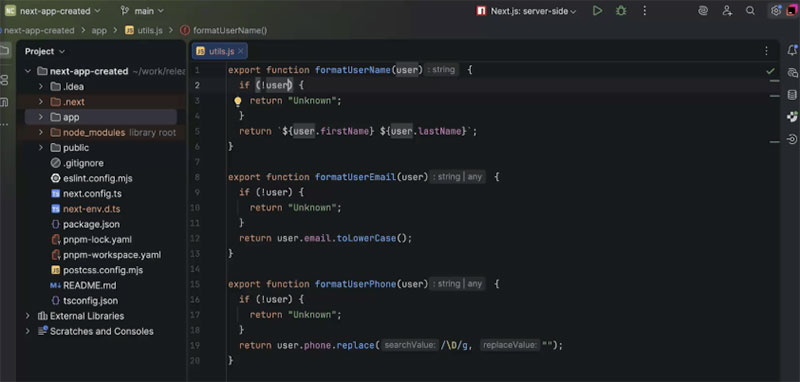
Task: Click the string|any type hint on line 8
Action: click(457, 177)
